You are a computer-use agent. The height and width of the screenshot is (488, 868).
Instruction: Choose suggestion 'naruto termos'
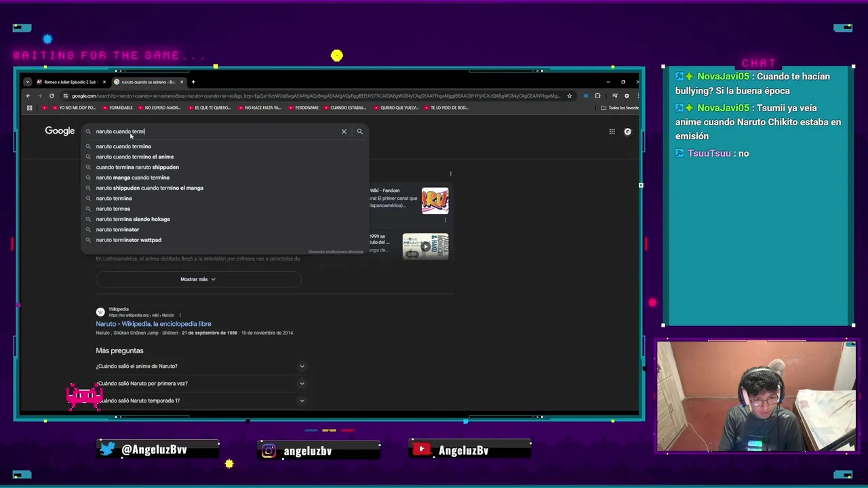[x=225, y=209]
